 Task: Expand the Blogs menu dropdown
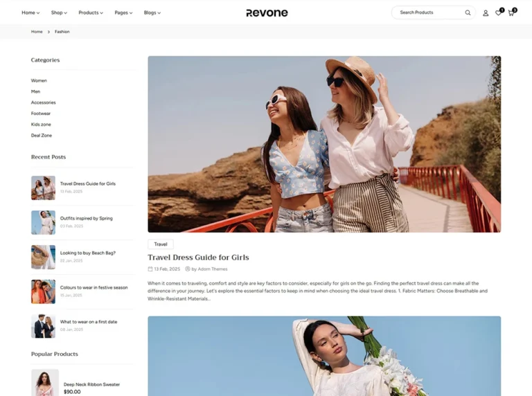point(152,12)
